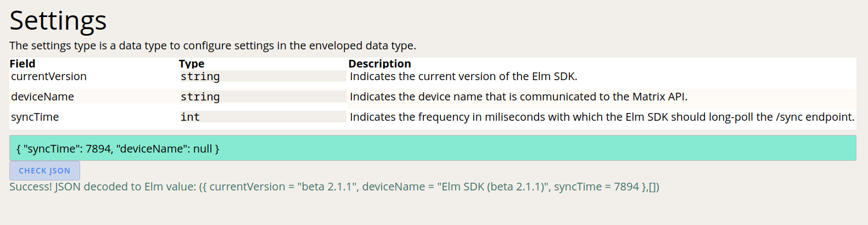
Task: Click string type in deviceName row
Action: point(200,97)
